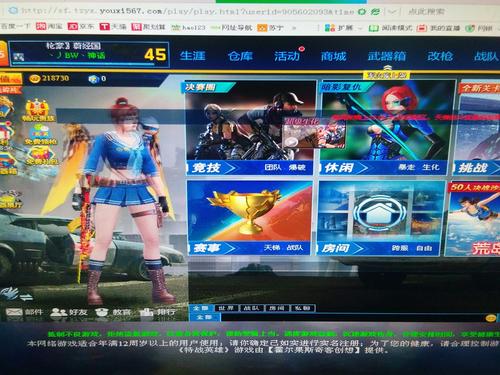
Task: Open the 商城 shop menu
Action: pyautogui.click(x=334, y=56)
